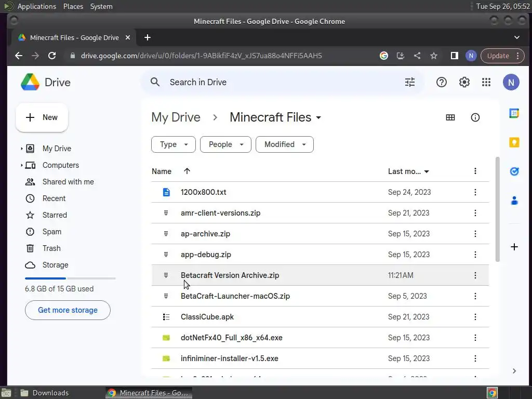Click the New button
Image resolution: width=532 pixels, height=399 pixels.
42,117
